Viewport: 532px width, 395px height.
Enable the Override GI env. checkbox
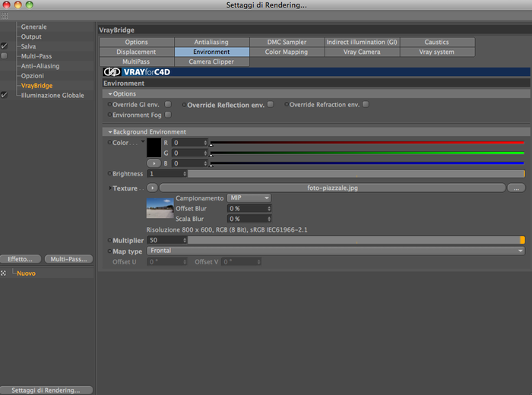pos(168,104)
